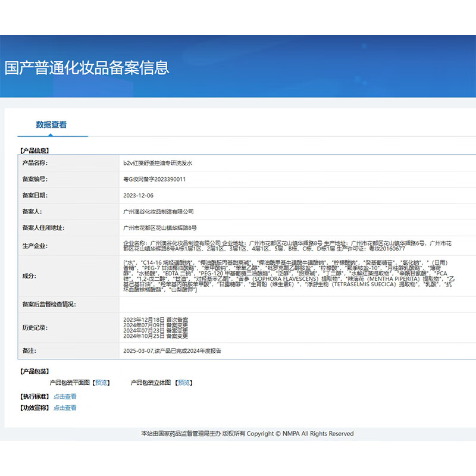Click the 备注 annual report note text
The height and width of the screenshot is (476, 476).
click(172, 351)
